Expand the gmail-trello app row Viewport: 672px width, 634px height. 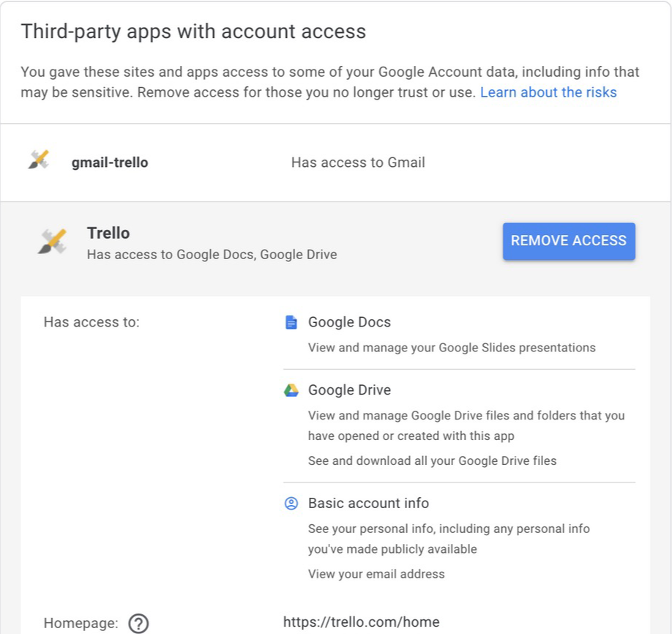[336, 163]
